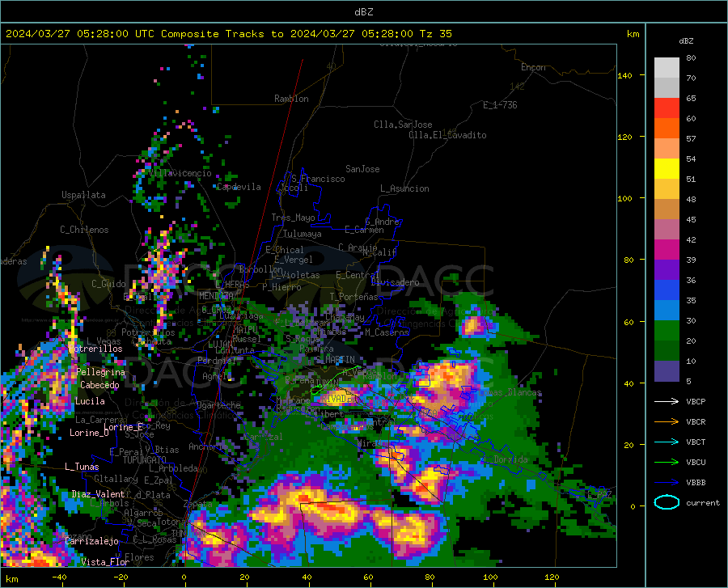The image size is (728, 588).
Task: Select the 30 dBZ green swatch
Action: pyautogui.click(x=667, y=331)
